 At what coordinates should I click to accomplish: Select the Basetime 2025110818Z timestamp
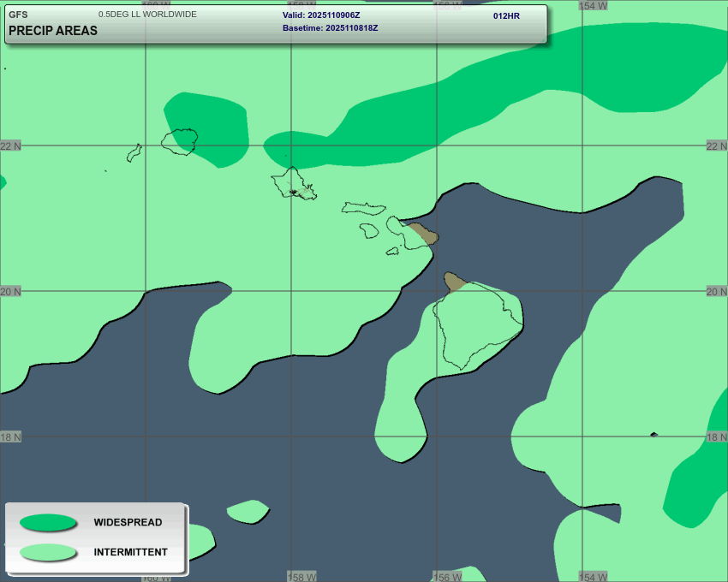click(330, 28)
